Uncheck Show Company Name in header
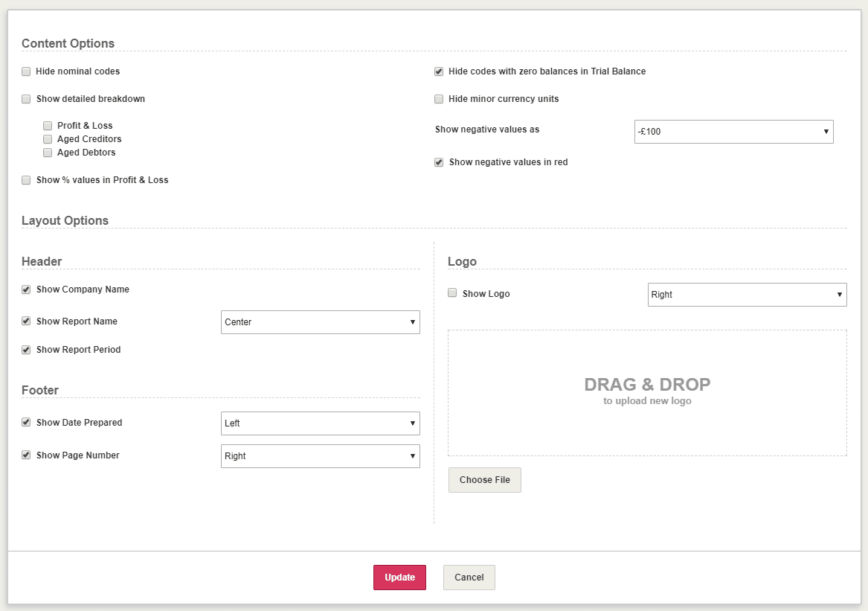The height and width of the screenshot is (611, 868). 26,289
